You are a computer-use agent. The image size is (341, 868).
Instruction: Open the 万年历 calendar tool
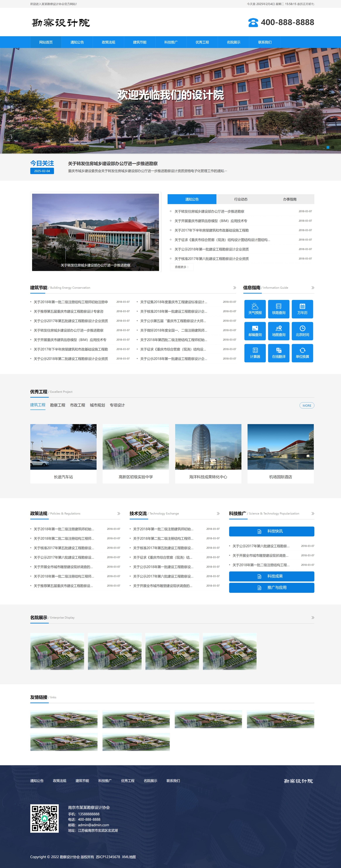[302, 309]
